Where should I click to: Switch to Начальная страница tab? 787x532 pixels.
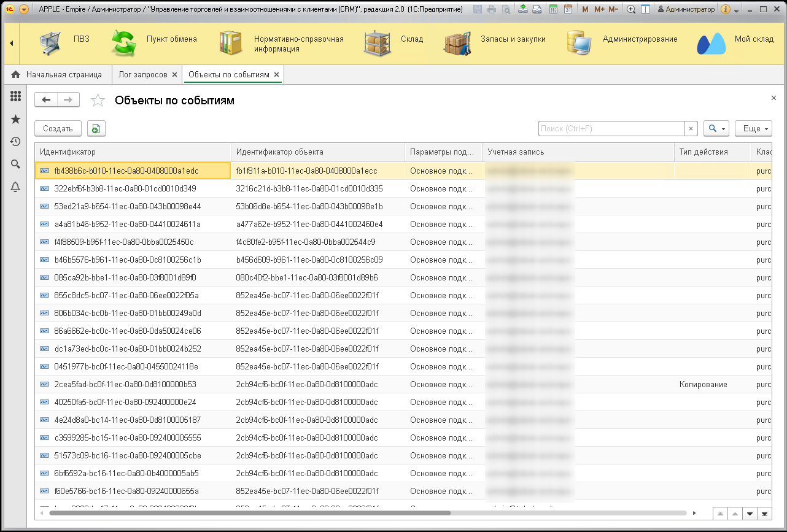(57, 74)
